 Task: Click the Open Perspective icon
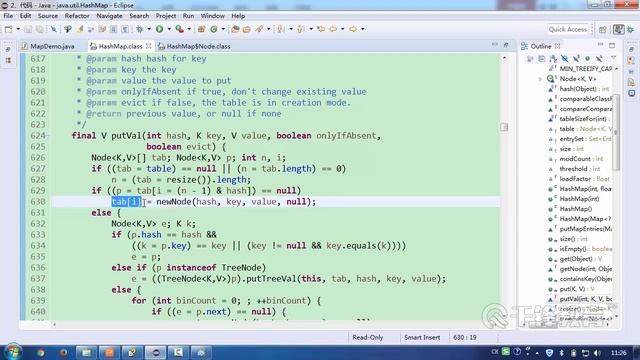[603, 29]
